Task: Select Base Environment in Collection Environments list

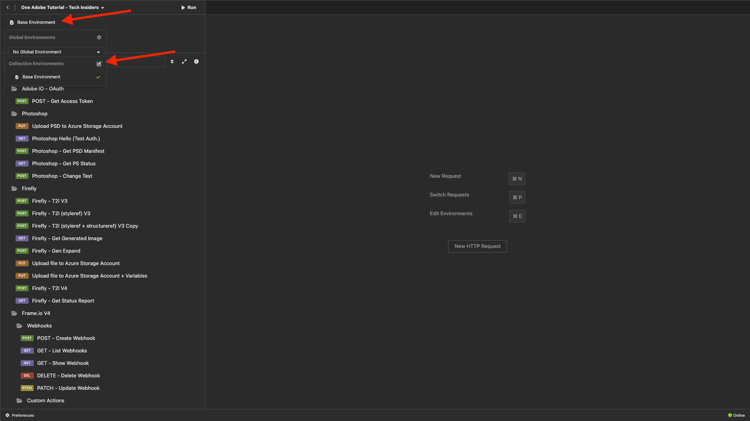Action: pyautogui.click(x=56, y=77)
